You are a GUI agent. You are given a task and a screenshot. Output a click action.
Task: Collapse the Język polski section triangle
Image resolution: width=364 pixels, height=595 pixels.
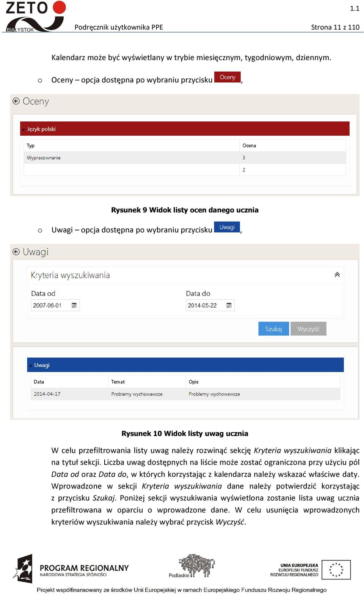[x=24, y=130]
